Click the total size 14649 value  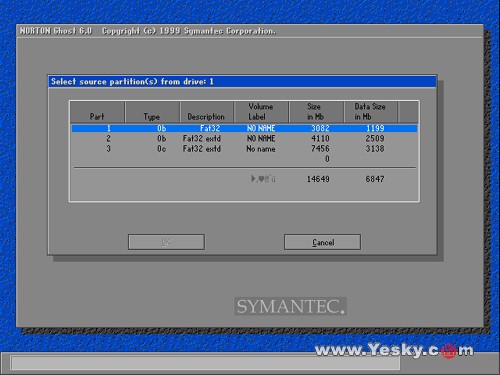click(x=318, y=179)
